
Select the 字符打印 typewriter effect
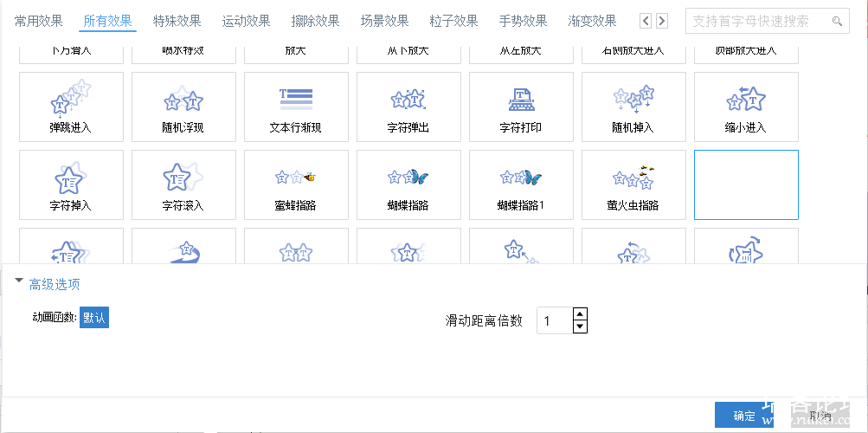point(522,107)
